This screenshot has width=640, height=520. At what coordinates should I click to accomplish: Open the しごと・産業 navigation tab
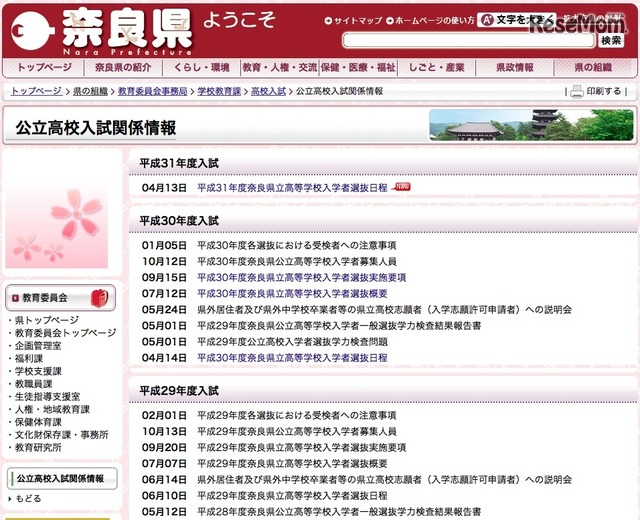pyautogui.click(x=435, y=68)
